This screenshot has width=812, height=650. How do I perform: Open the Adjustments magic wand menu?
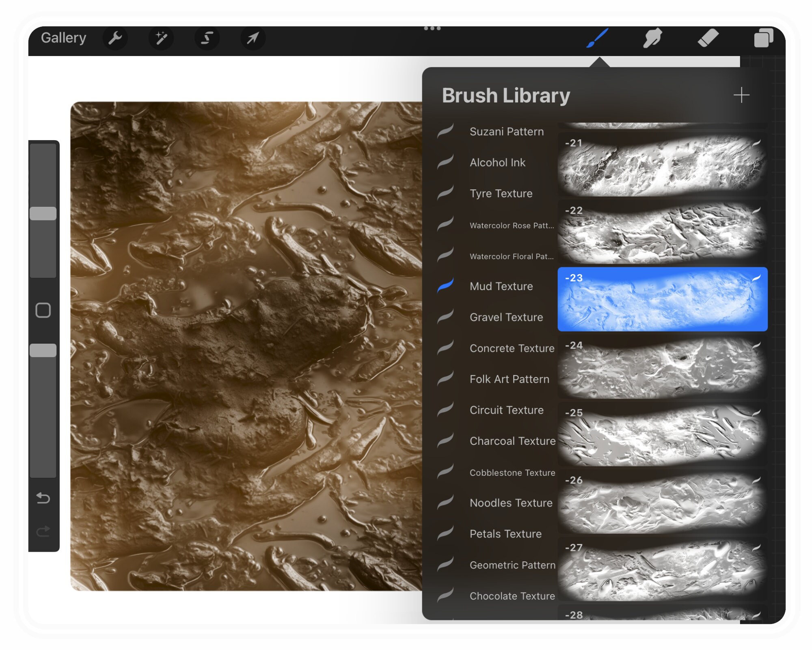click(161, 38)
